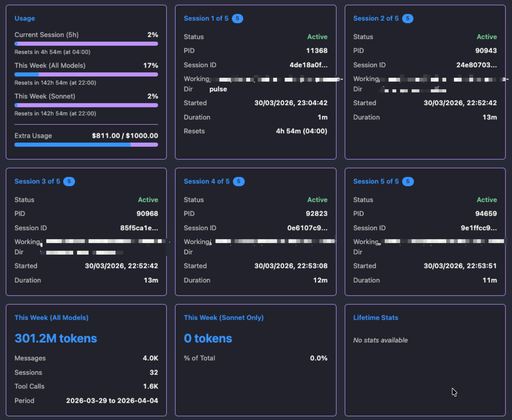Click the Current Session (5h) progress bar
This screenshot has height=420, width=512.
tap(86, 44)
